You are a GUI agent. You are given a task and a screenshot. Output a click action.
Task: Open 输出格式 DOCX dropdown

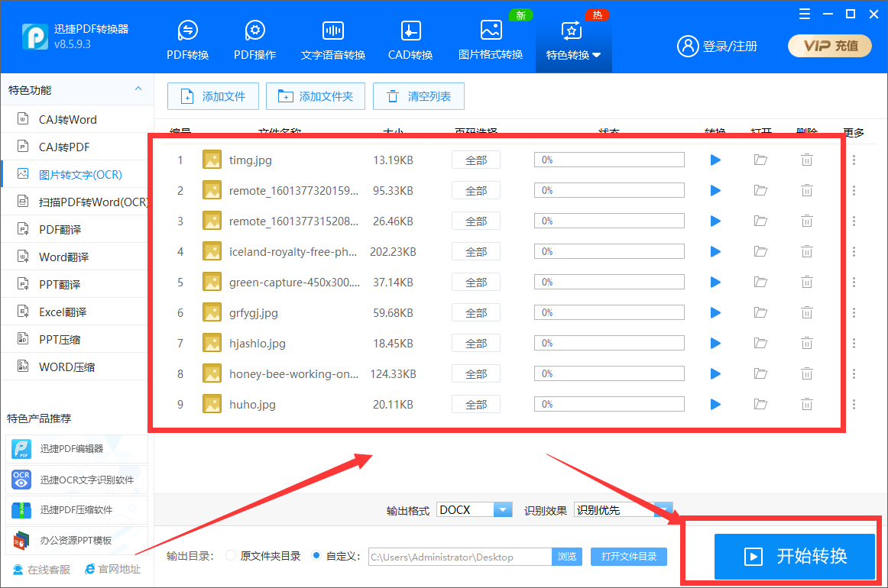tap(475, 510)
